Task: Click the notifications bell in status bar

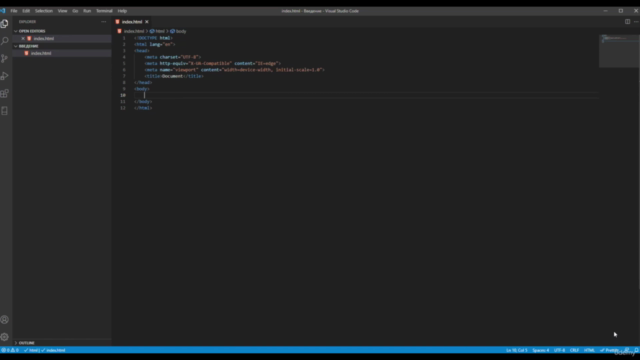Action: [x=636, y=350]
